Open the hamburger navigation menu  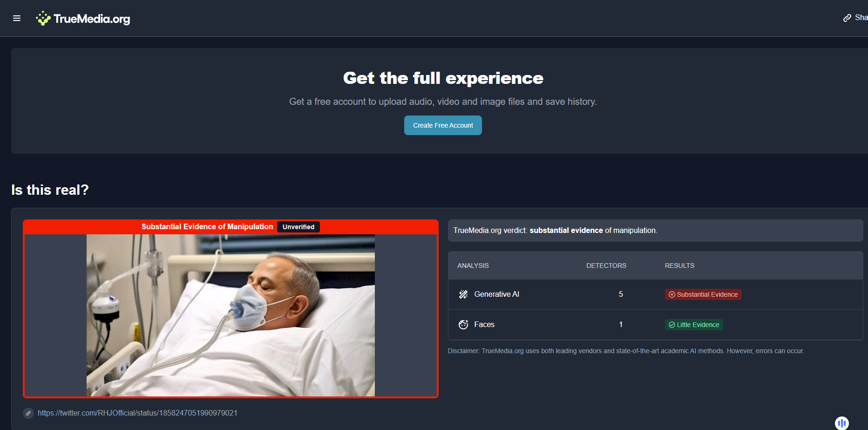[x=17, y=18]
